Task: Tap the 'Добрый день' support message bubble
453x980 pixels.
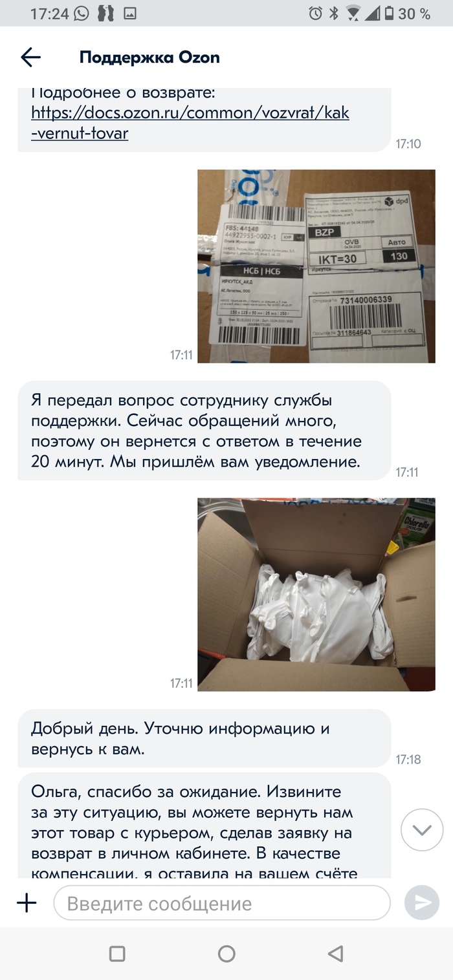Action: (x=204, y=738)
